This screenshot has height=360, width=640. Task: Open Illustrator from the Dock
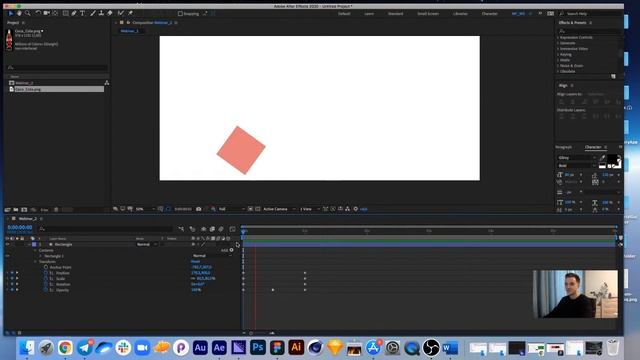coord(296,348)
